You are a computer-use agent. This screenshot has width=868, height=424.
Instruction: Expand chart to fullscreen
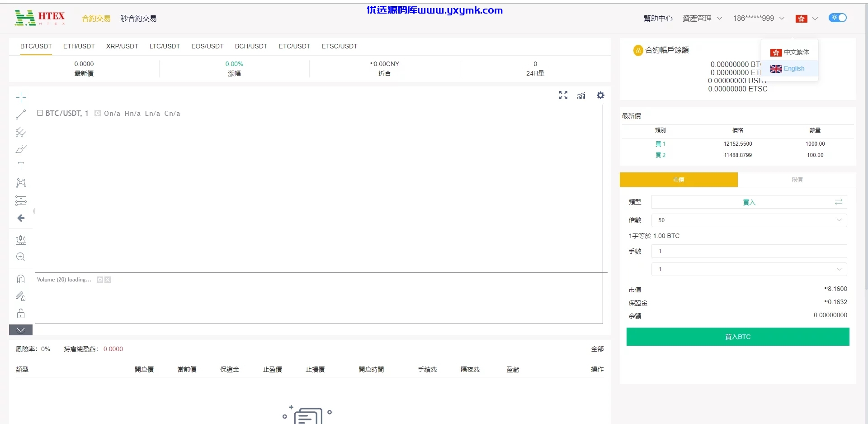(563, 95)
